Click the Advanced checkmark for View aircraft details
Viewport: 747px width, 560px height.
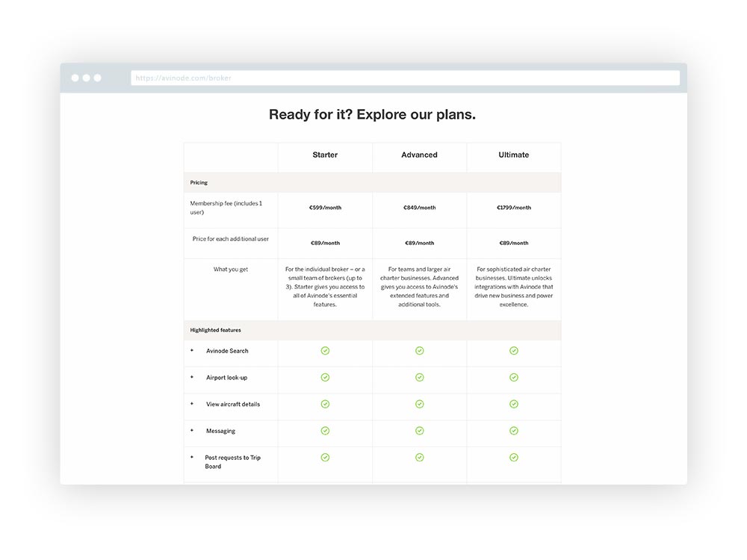point(419,404)
